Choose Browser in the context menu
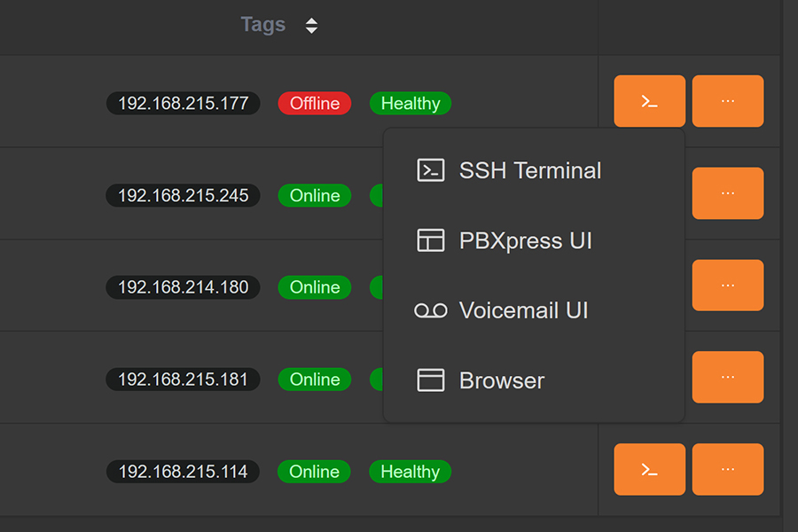The image size is (798, 532). coord(501,379)
